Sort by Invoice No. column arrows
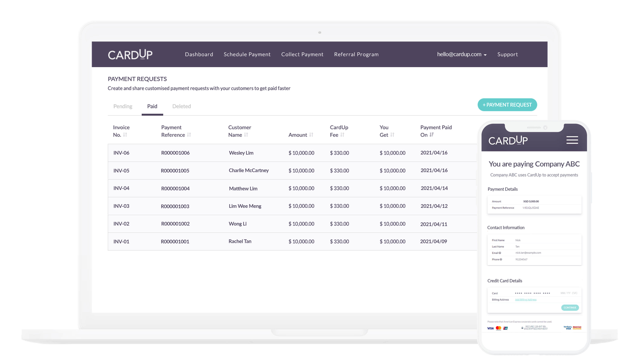Image resolution: width=642 pixels, height=364 pixels. (125, 135)
